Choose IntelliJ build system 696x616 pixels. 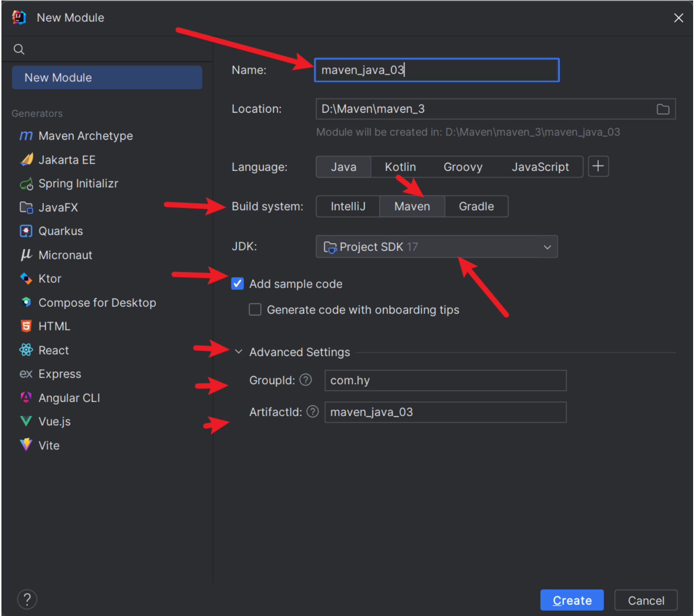pos(348,206)
